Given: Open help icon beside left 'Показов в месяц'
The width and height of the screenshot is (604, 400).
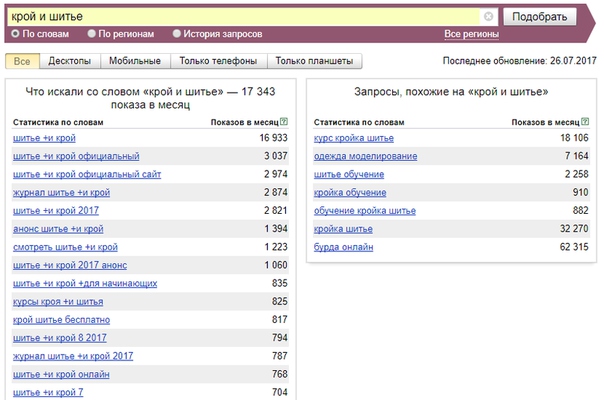Looking at the screenshot, I should (x=284, y=122).
